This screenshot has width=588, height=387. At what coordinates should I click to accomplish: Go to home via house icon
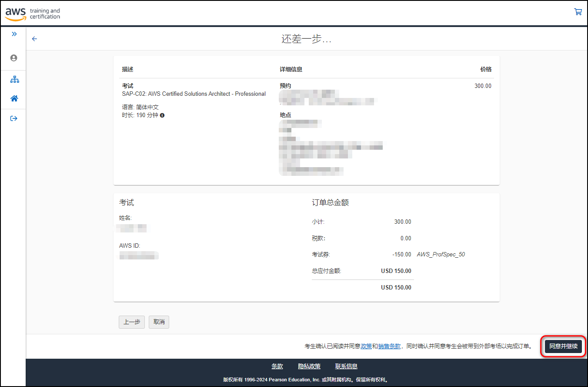(x=14, y=98)
